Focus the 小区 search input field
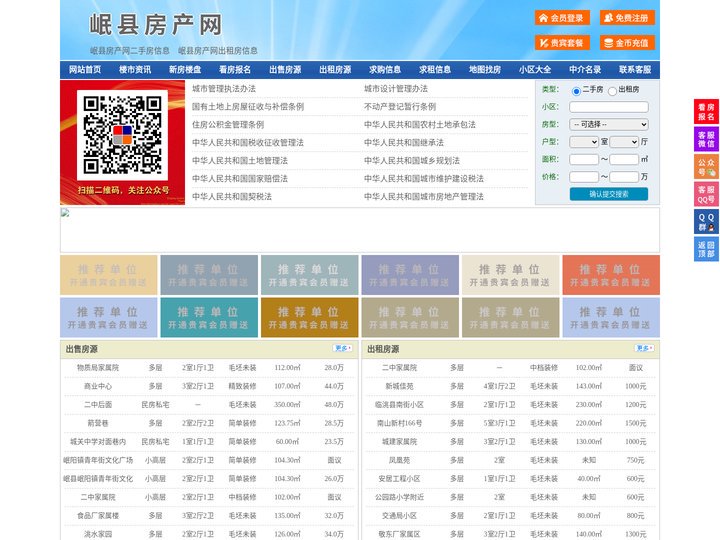 coord(609,107)
